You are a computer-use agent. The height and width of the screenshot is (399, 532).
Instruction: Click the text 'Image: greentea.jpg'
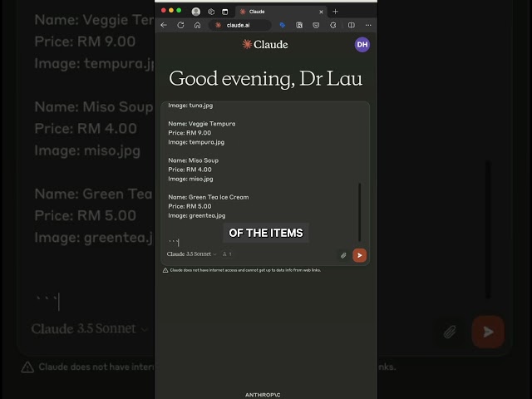coord(197,215)
